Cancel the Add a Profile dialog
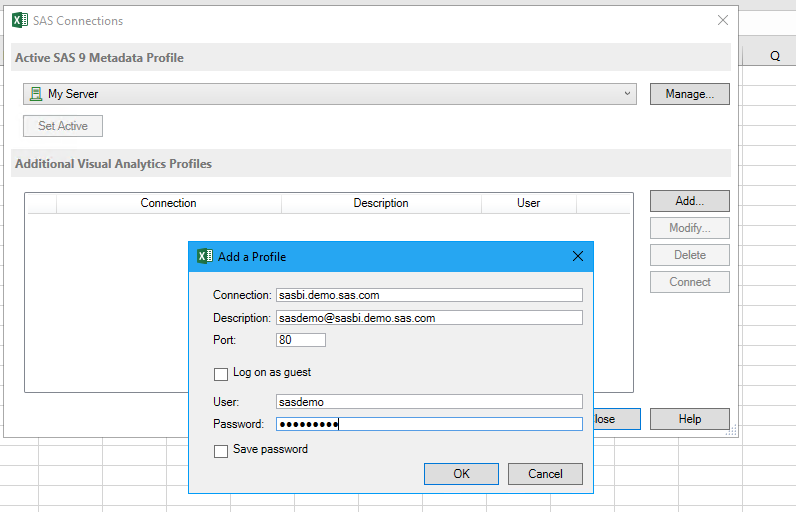This screenshot has width=796, height=512. tap(545, 473)
